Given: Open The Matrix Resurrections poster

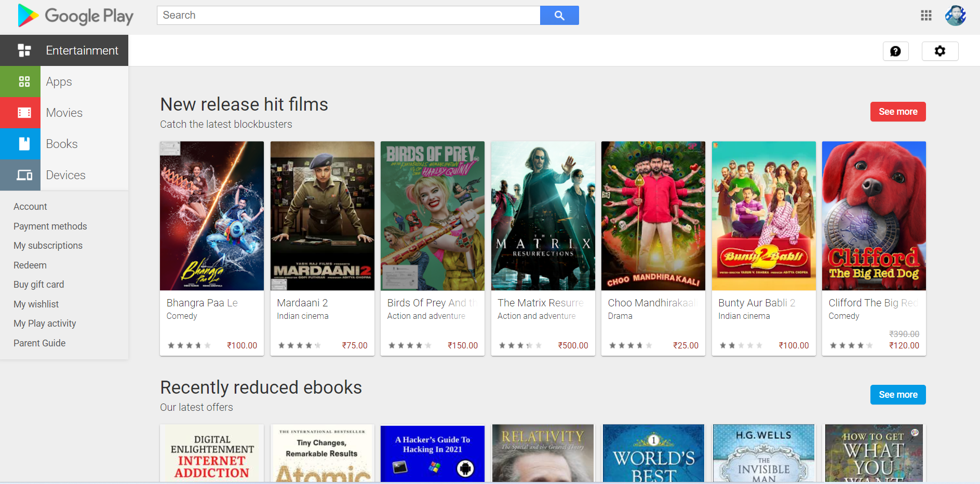Looking at the screenshot, I should 543,216.
